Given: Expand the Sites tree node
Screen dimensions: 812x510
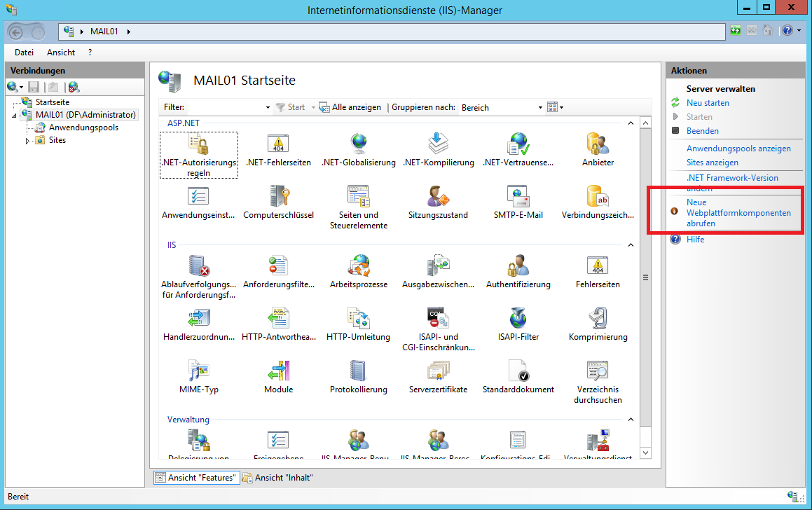Looking at the screenshot, I should pos(28,141).
